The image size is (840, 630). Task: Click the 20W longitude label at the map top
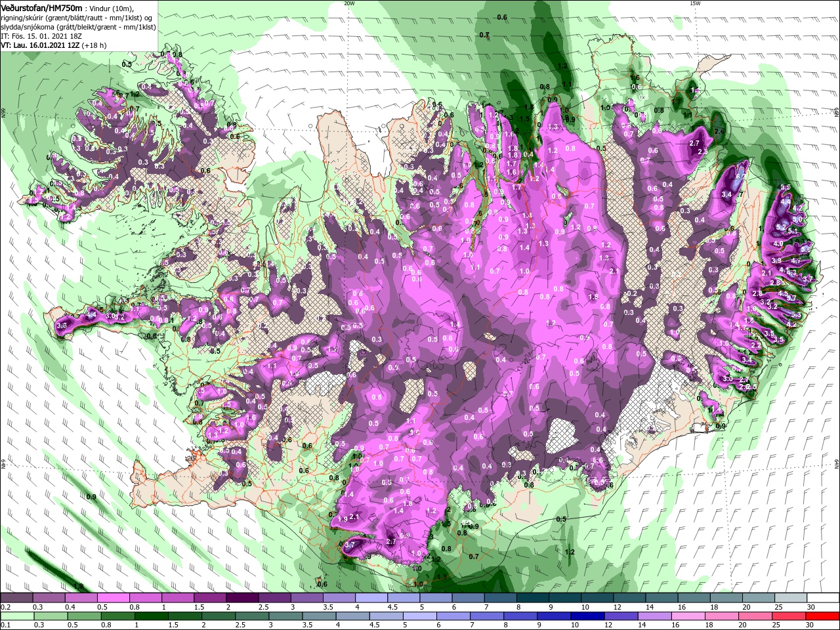click(x=349, y=3)
